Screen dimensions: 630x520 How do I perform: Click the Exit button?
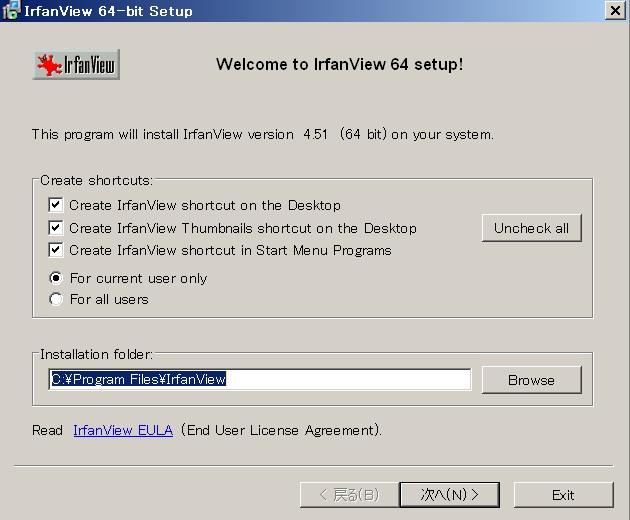[x=563, y=494]
